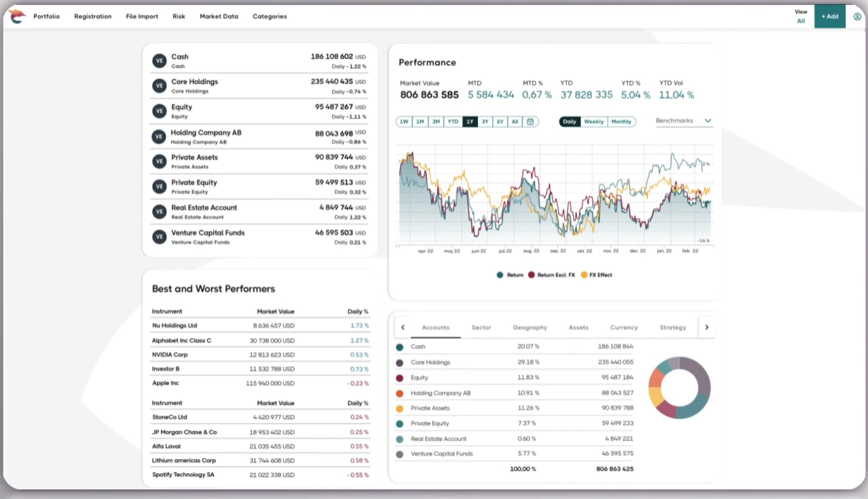Select the Daily frequency toggle
868x499 pixels.
click(569, 122)
